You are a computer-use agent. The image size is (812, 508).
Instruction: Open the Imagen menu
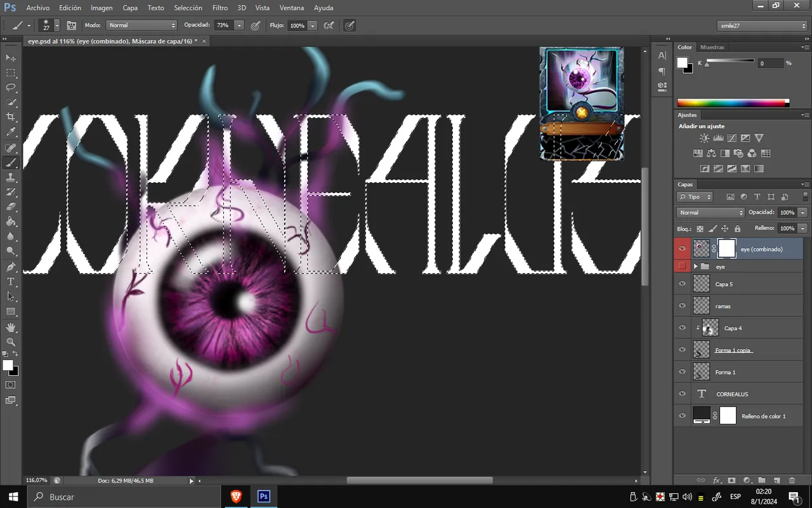pyautogui.click(x=101, y=8)
